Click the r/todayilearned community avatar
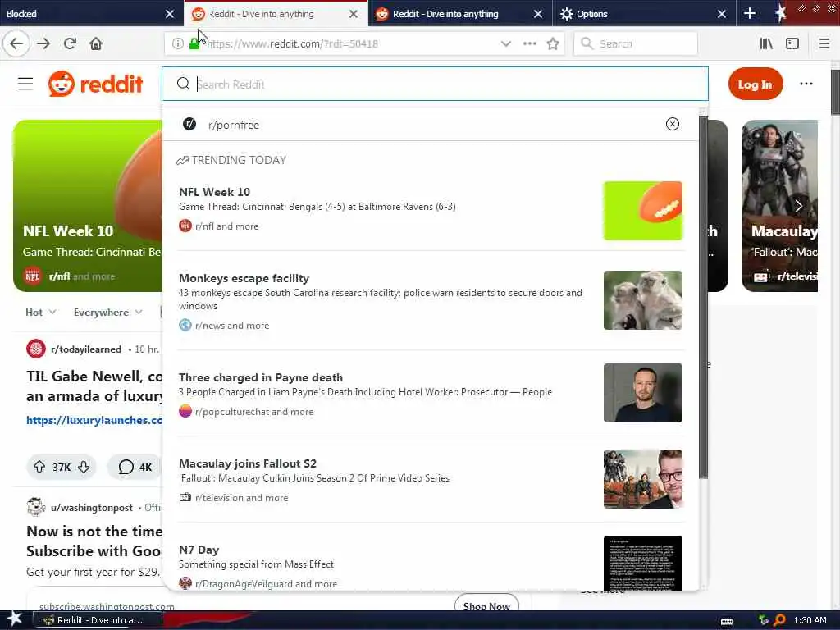Image resolution: width=840 pixels, height=630 pixels. (x=36, y=349)
